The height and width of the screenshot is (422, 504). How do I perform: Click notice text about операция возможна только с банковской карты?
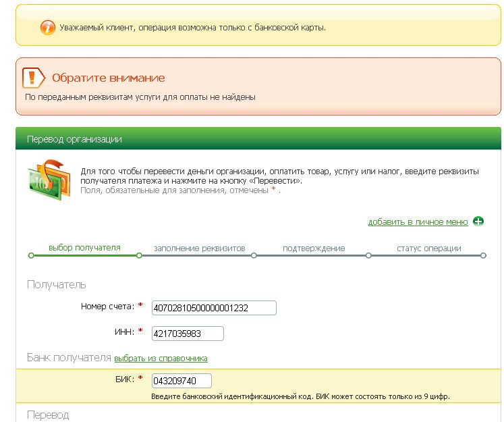coord(192,28)
